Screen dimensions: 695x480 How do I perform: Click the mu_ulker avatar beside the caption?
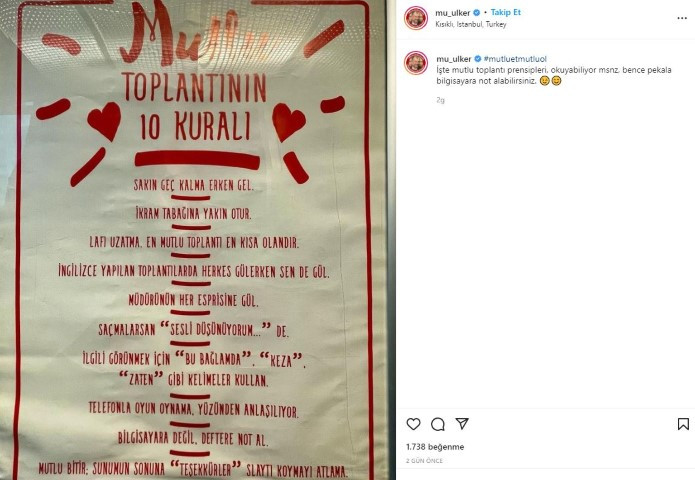click(x=416, y=62)
